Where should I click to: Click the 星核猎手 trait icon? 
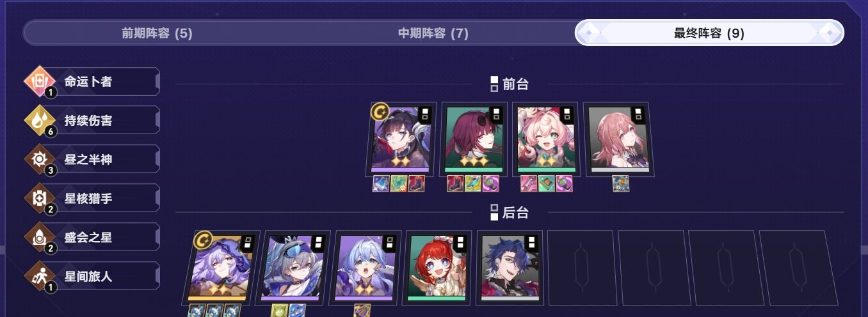tap(41, 198)
